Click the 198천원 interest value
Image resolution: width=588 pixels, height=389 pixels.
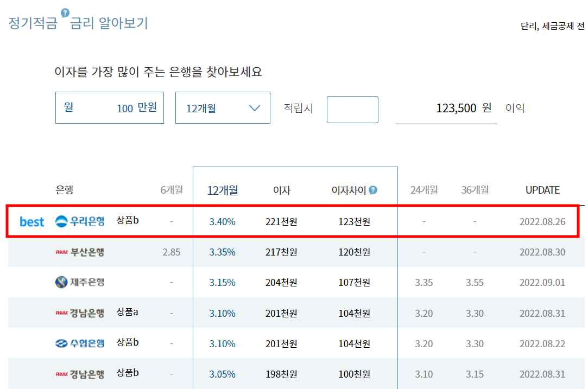tap(281, 374)
